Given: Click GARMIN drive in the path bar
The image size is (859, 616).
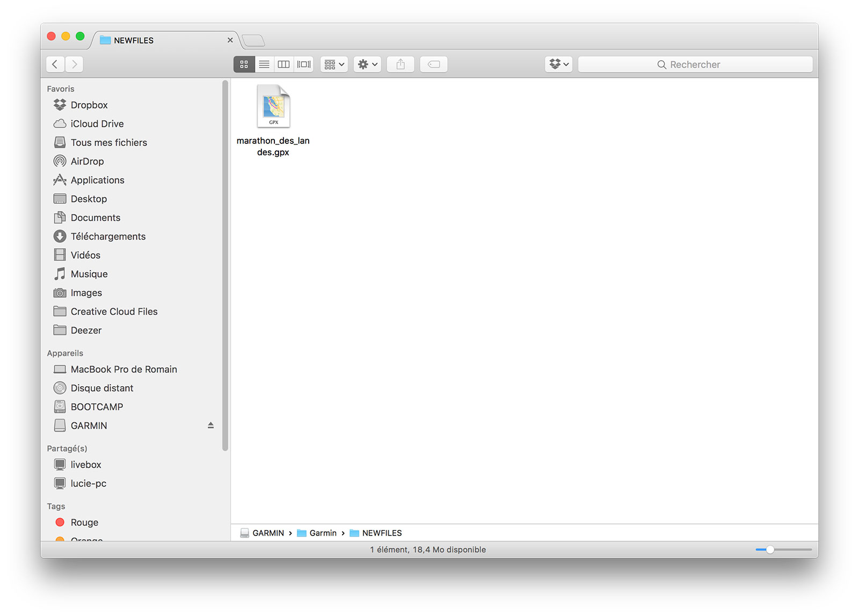Looking at the screenshot, I should [x=267, y=533].
